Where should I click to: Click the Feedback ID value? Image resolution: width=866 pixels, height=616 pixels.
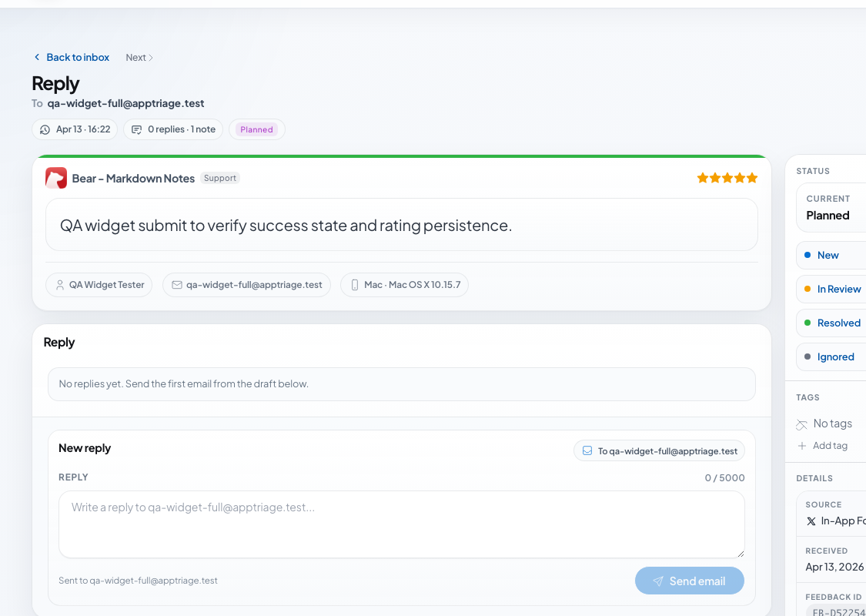pyautogui.click(x=836, y=611)
